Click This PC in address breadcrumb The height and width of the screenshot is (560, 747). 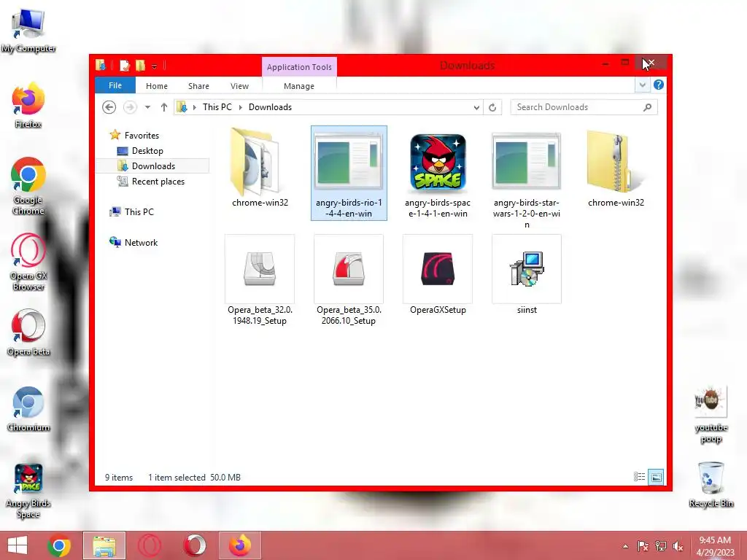point(217,107)
